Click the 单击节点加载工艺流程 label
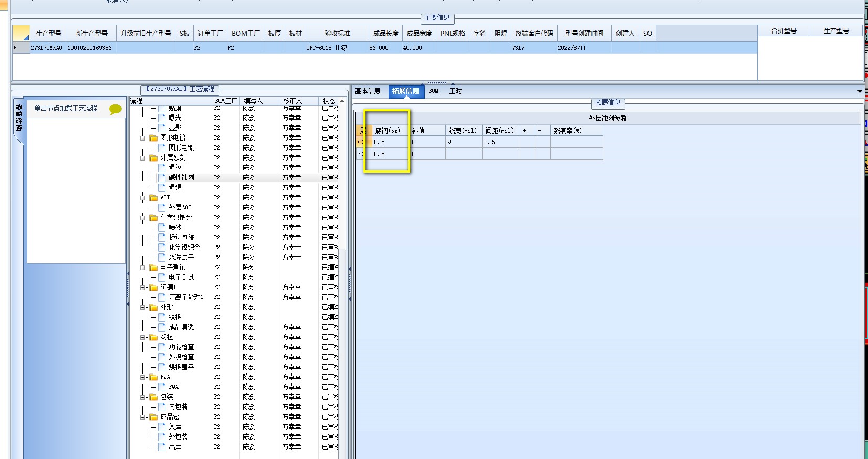The width and height of the screenshot is (868, 459). point(66,109)
